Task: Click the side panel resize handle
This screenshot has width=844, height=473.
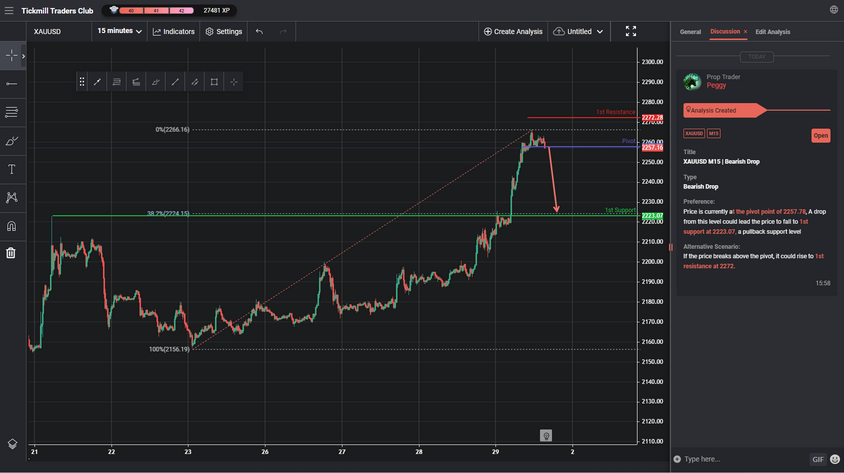Action: (671, 248)
